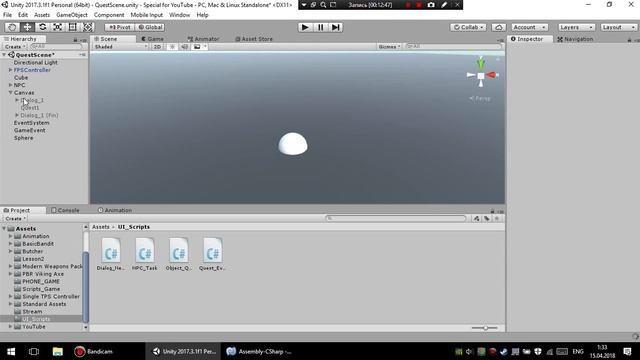Viewport: 640px width, 360px height.
Task: Open Hierarchy Create dropdown
Action: 15,47
